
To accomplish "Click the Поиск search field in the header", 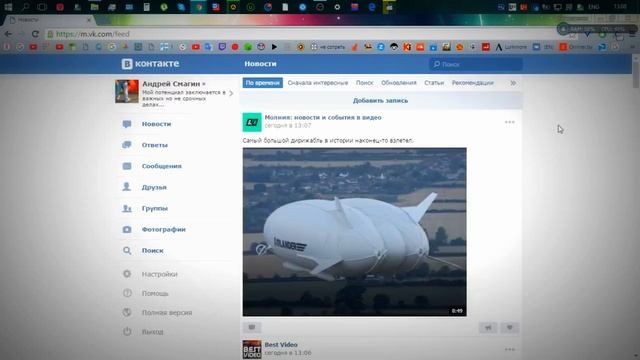I will [476, 64].
